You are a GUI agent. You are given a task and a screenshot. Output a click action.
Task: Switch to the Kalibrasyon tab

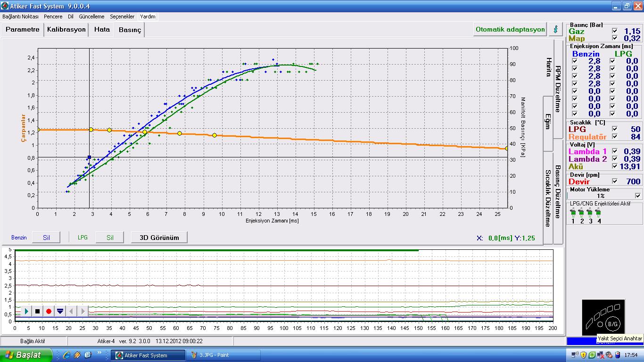pyautogui.click(x=66, y=29)
